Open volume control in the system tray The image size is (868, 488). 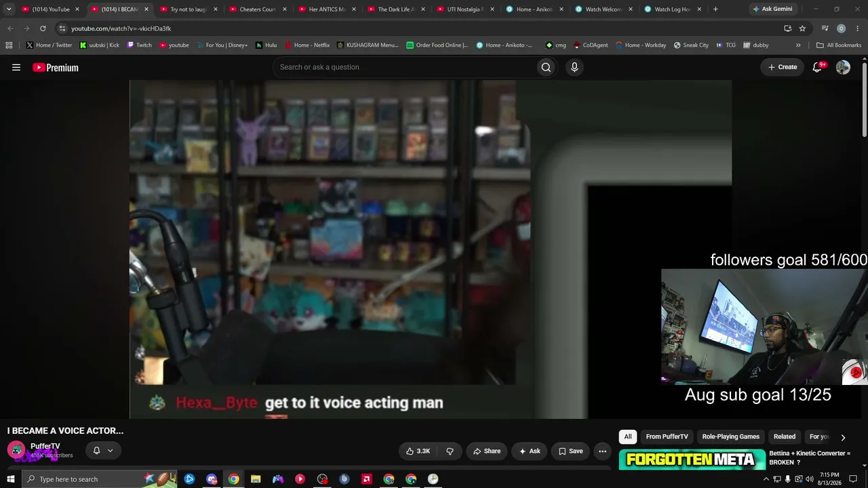pos(809,479)
